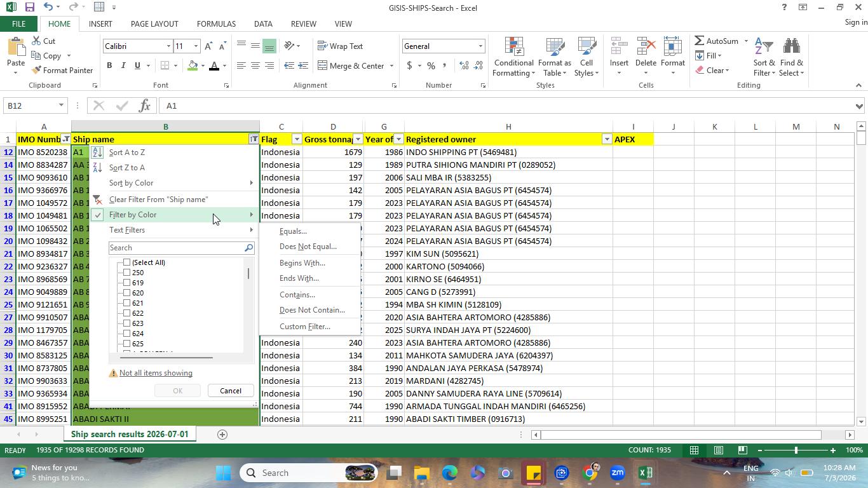Screen dimensions: 868x488
Task: Open Sort & Filter tool
Action: tap(764, 57)
